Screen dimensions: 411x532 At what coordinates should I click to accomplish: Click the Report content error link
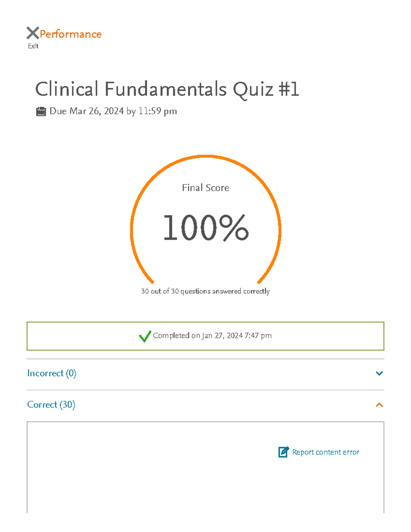325,452
